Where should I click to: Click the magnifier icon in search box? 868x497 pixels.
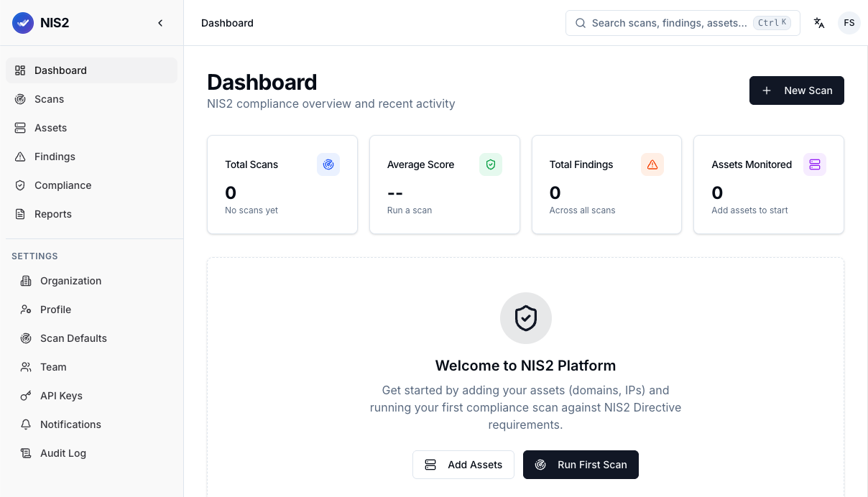pos(581,23)
